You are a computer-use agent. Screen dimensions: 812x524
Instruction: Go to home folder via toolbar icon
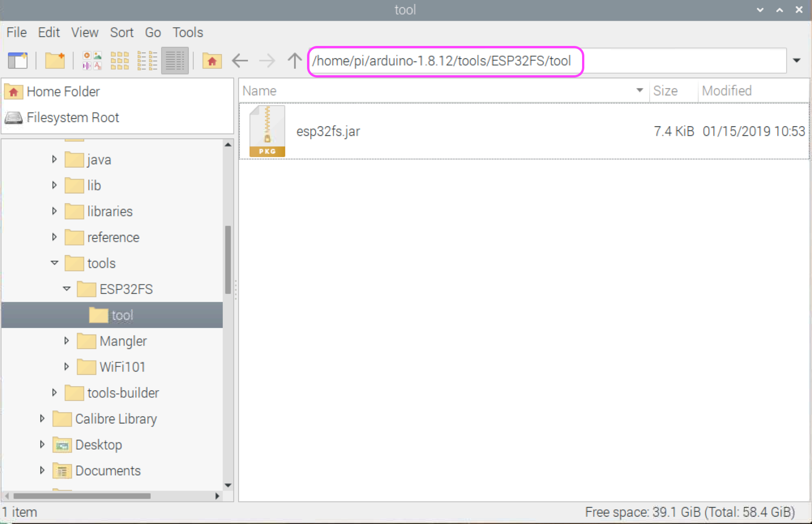(x=212, y=60)
